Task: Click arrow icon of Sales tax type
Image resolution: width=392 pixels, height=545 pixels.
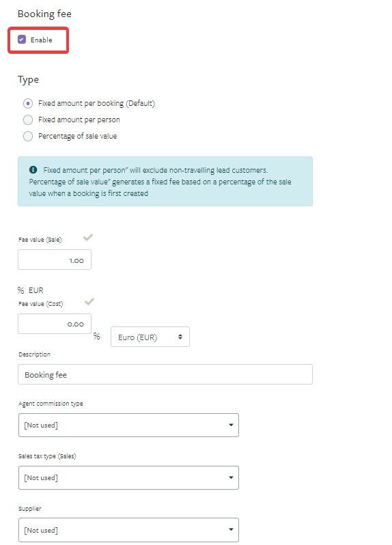Action: click(231, 477)
